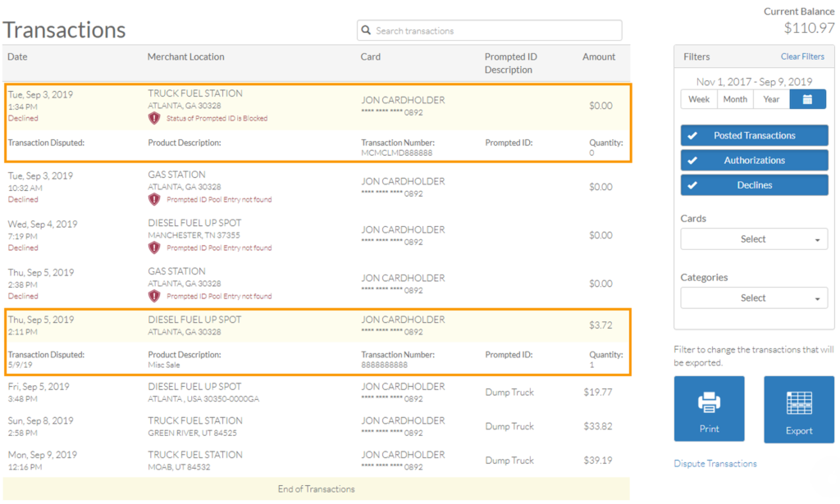The width and height of the screenshot is (840, 504).
Task: Select the Mon, Sep 9, 2019 date
Action: click(43, 455)
